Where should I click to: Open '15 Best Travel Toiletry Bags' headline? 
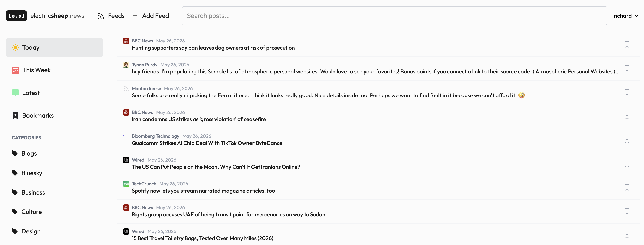[x=202, y=238]
